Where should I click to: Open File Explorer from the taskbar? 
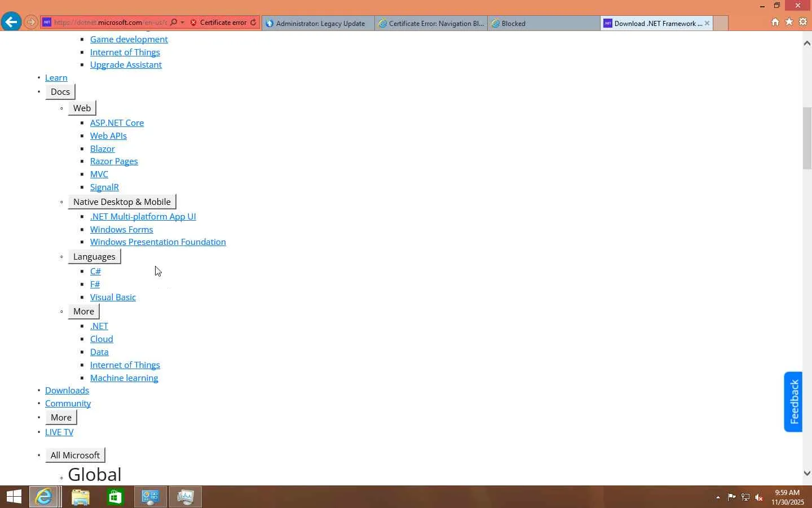81,497
